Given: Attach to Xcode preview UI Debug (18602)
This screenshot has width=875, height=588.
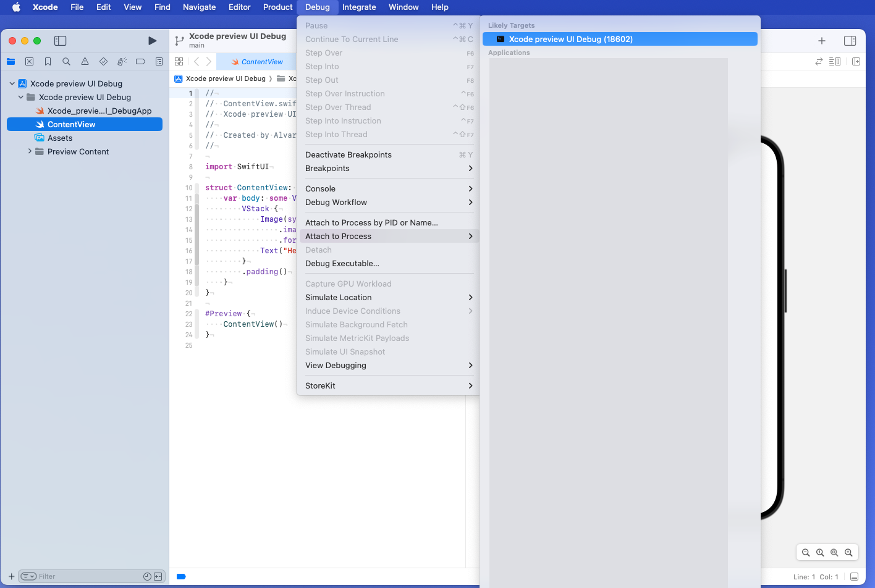Looking at the screenshot, I should pos(620,39).
